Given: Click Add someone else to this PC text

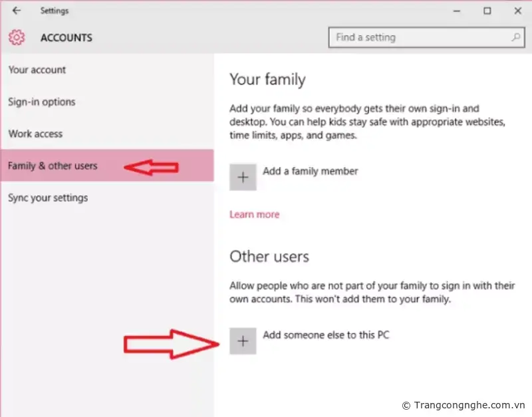Looking at the screenshot, I should (326, 335).
